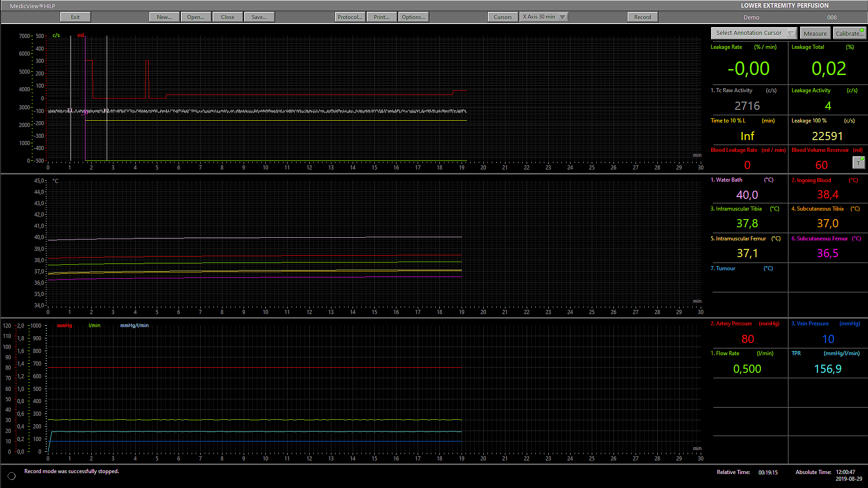Click the New button

pyautogui.click(x=164, y=17)
